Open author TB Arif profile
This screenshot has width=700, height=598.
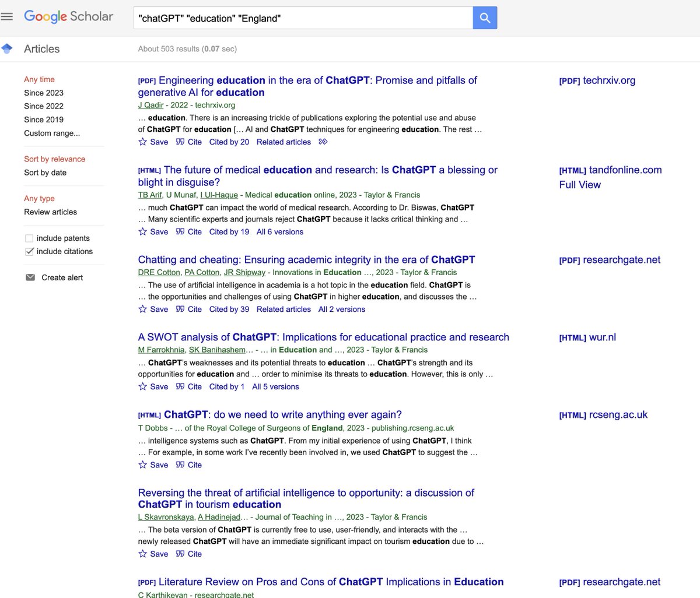tap(150, 195)
